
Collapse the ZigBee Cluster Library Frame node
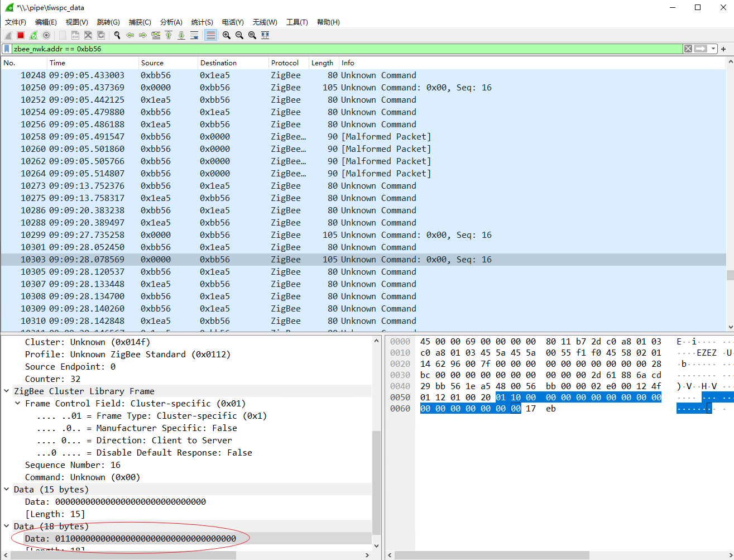pos(6,391)
